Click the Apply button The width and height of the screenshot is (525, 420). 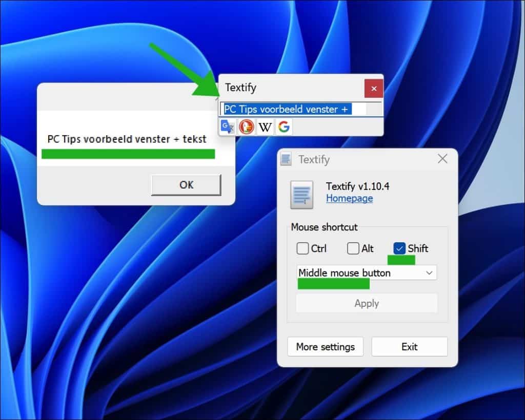pos(367,303)
